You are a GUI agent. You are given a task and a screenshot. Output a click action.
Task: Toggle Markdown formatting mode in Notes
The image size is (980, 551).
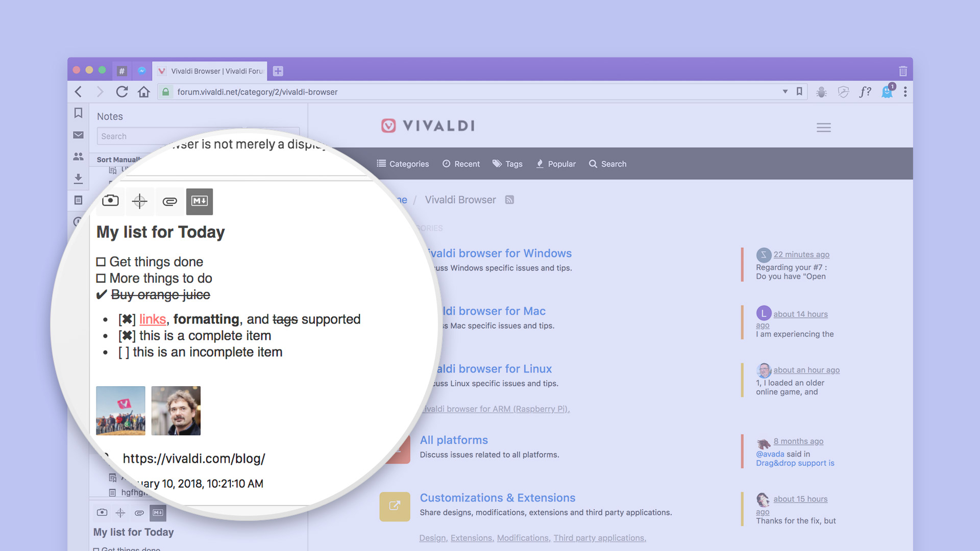(x=200, y=201)
